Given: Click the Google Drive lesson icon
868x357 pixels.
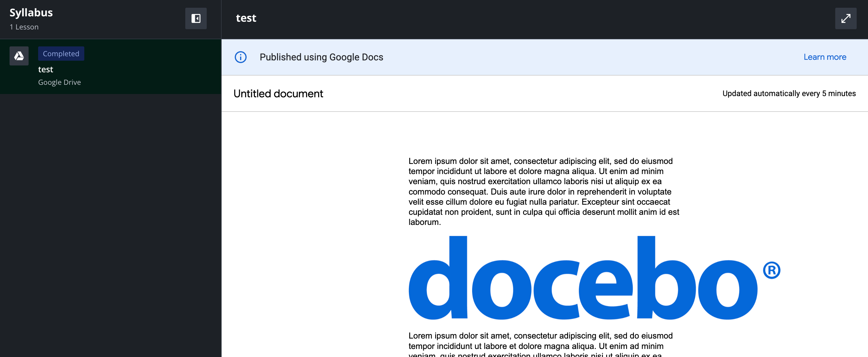Looking at the screenshot, I should (19, 56).
